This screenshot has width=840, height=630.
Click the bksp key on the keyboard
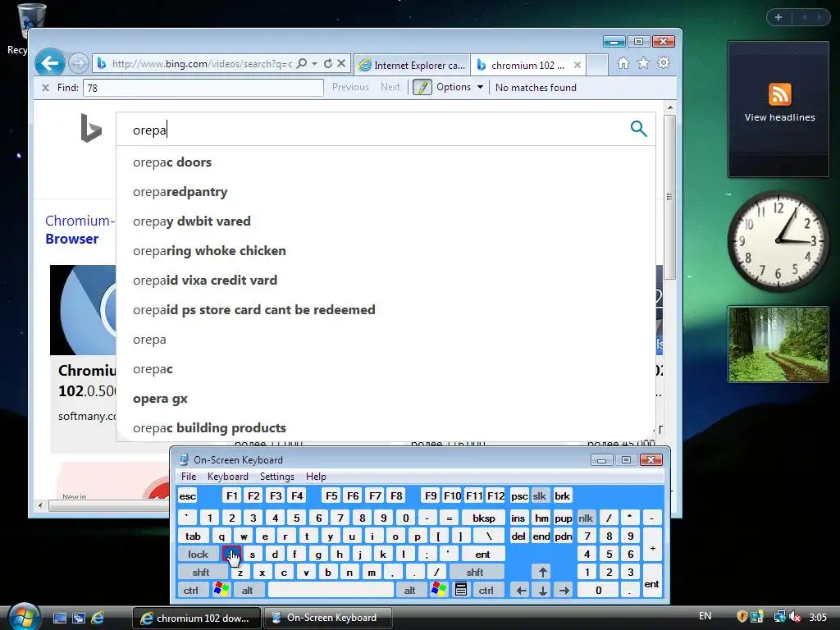(x=484, y=518)
